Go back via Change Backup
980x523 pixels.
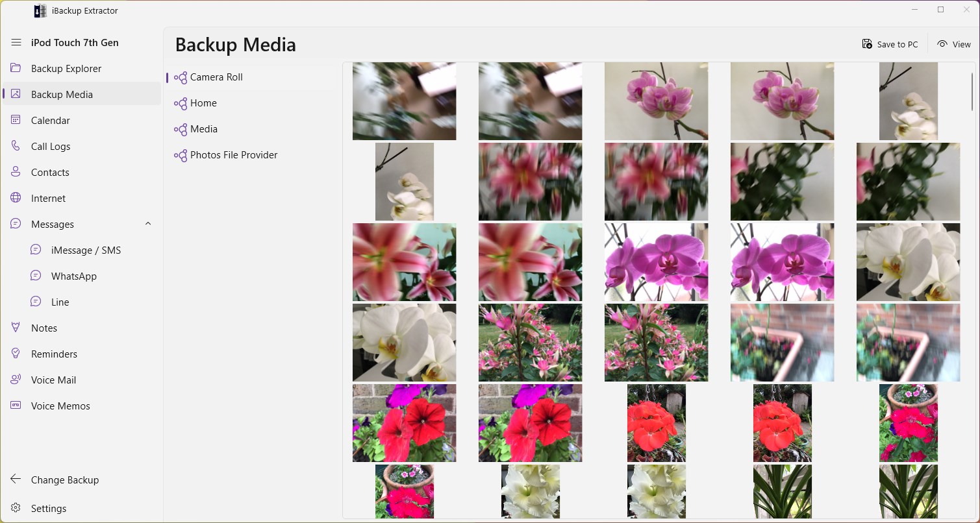pos(64,480)
